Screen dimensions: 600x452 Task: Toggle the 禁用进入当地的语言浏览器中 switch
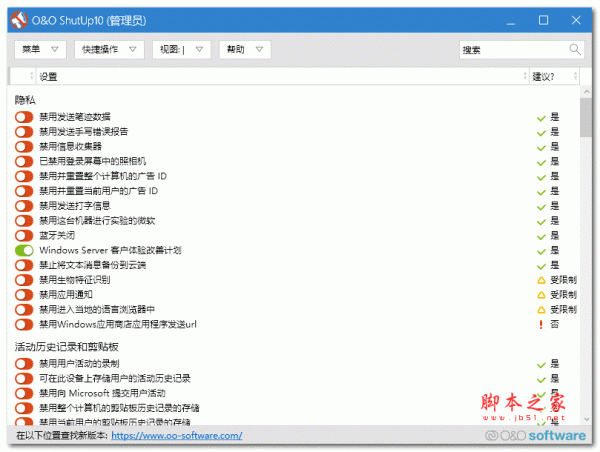pos(24,309)
